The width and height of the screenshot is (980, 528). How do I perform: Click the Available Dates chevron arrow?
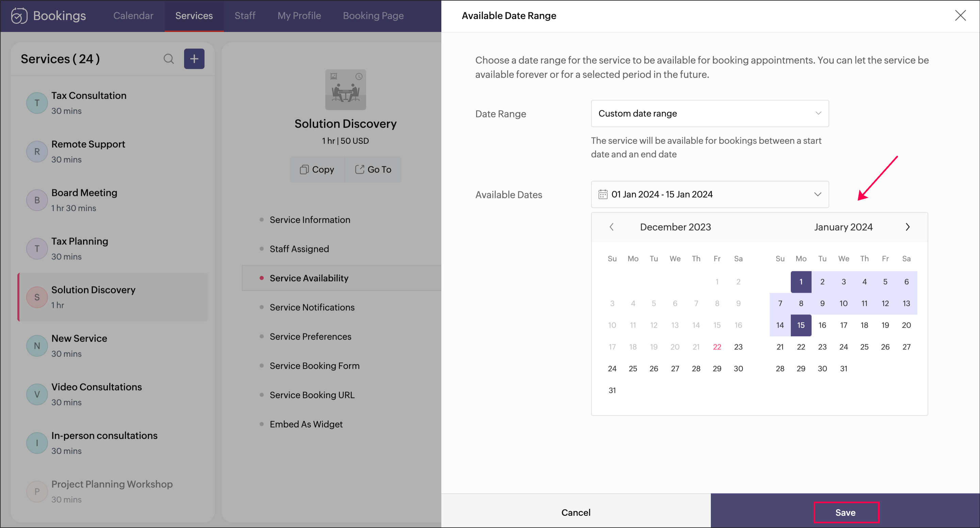click(x=818, y=194)
